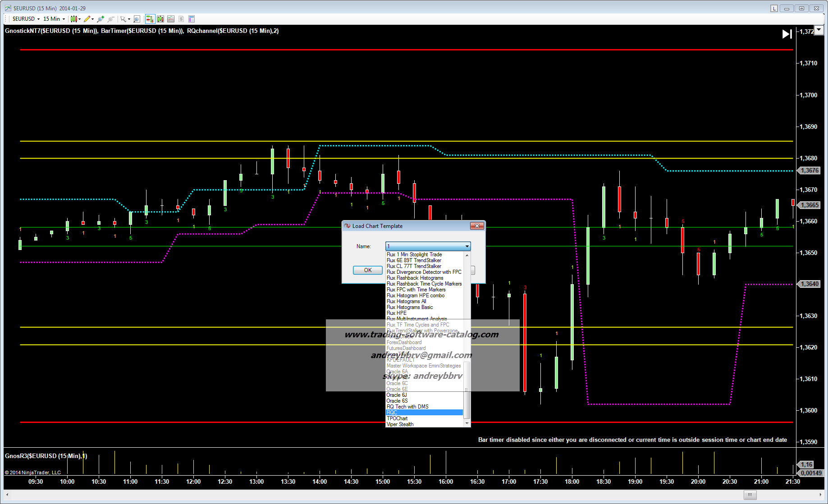Close the Load Chart Template dialog
Viewport: 828px width, 504px height.
477,226
